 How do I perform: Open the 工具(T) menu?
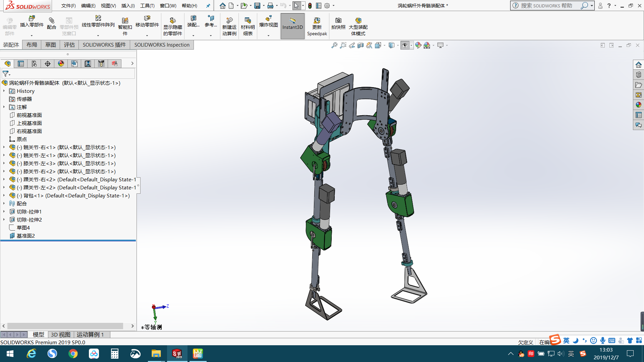click(147, 6)
